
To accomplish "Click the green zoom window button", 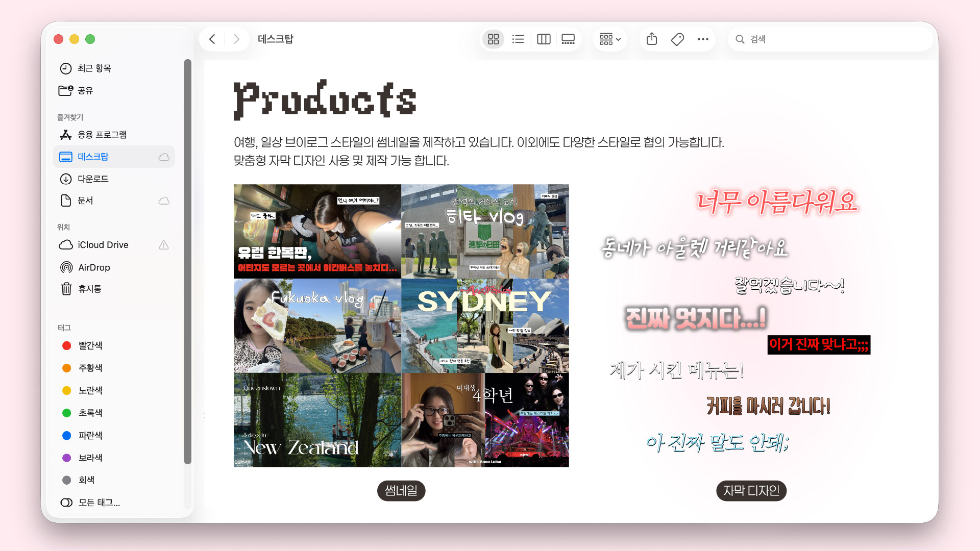I will click(x=90, y=39).
